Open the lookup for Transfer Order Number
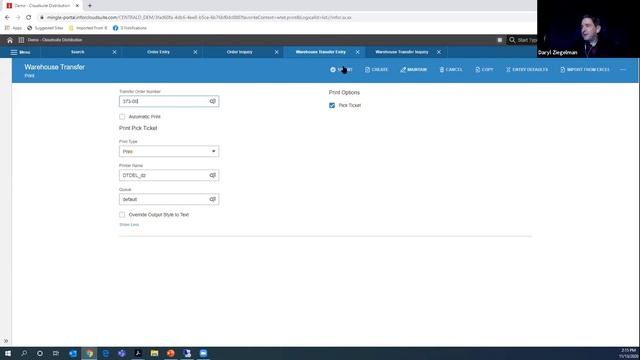The width and height of the screenshot is (640, 360). coord(213,101)
